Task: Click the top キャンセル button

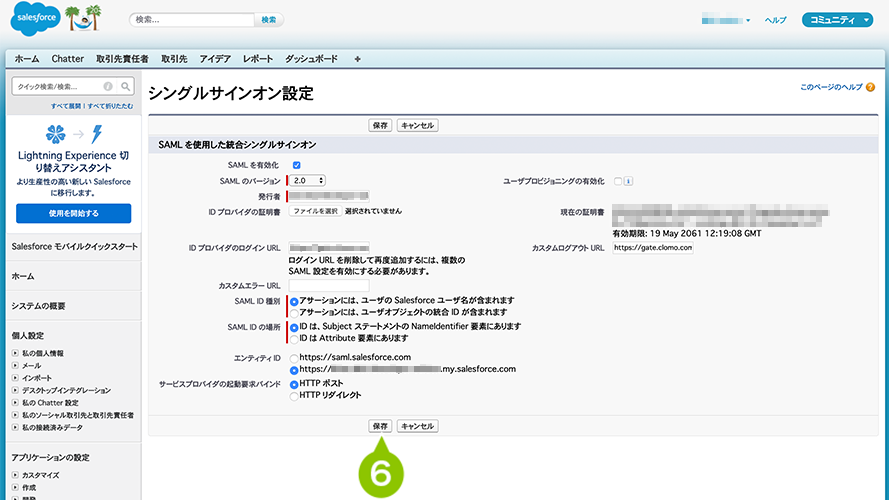Action: pyautogui.click(x=417, y=125)
